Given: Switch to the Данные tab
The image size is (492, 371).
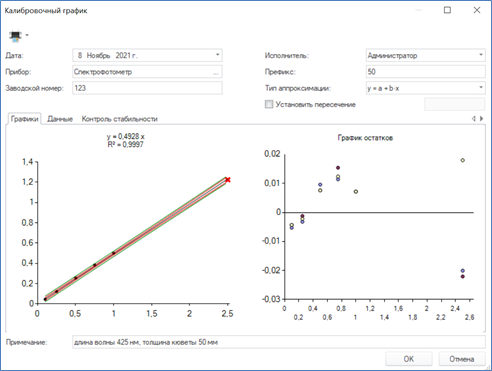Looking at the screenshot, I should pos(60,119).
